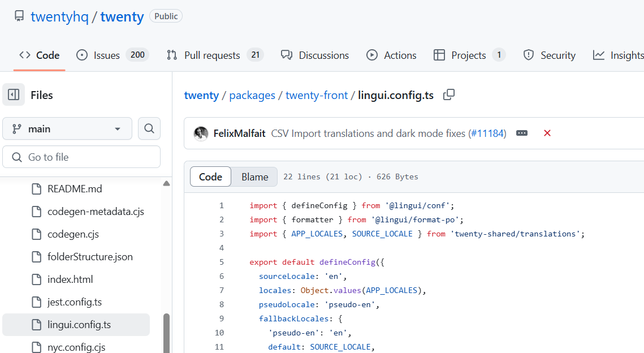Screen dimensions: 644x353
Task: Click the file icon next to nyc.config.cjs
Action: click(37, 347)
